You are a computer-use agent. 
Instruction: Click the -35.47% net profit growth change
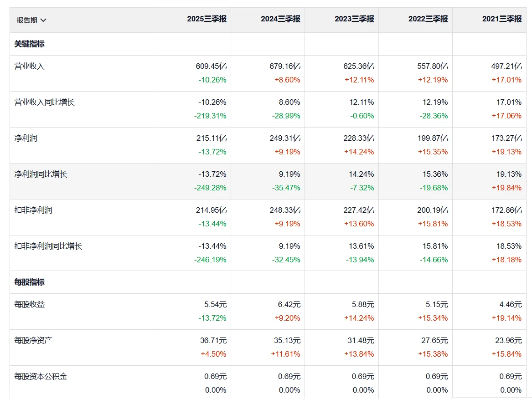286,188
